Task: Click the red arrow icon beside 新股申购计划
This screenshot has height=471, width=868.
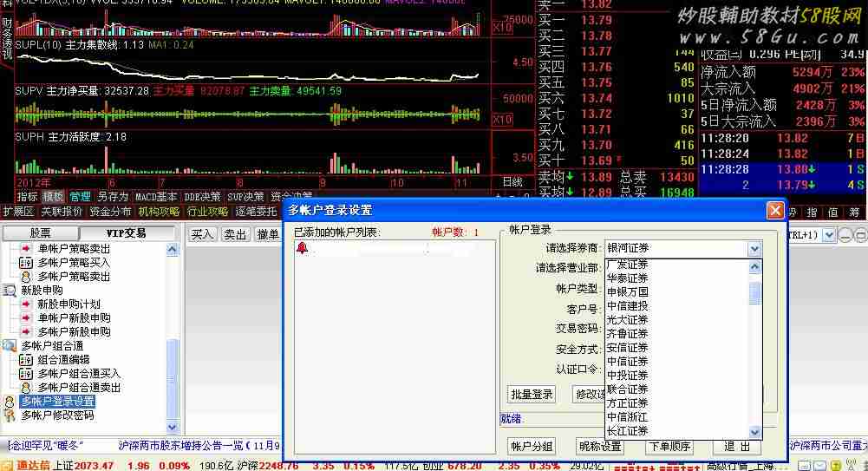Action: click(x=25, y=304)
